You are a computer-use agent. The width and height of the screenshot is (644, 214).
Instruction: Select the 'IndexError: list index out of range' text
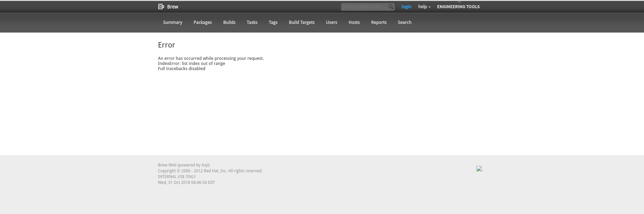click(191, 64)
